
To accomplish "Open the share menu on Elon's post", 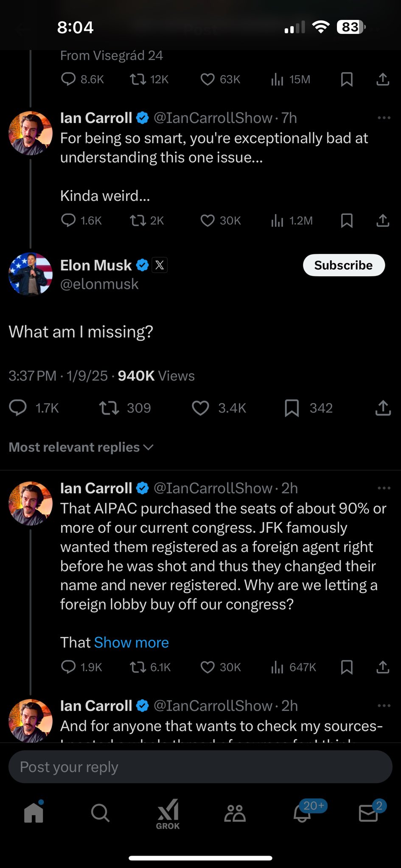I will point(382,408).
